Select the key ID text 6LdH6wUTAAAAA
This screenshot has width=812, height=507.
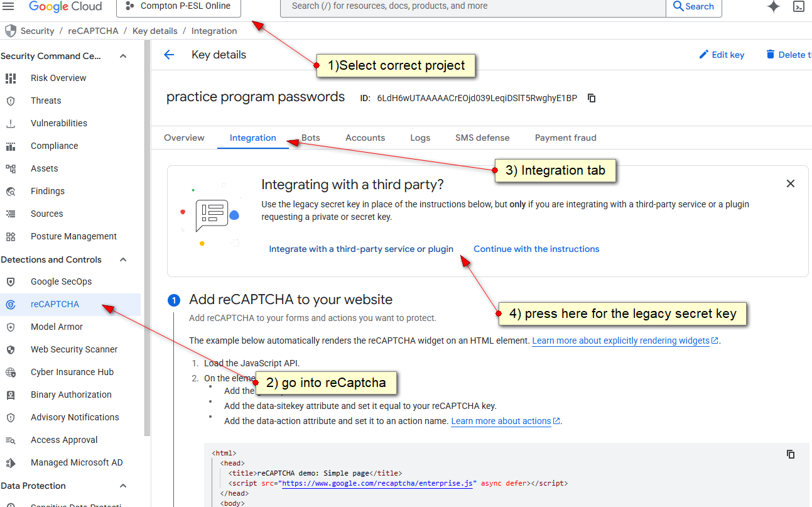(x=477, y=98)
